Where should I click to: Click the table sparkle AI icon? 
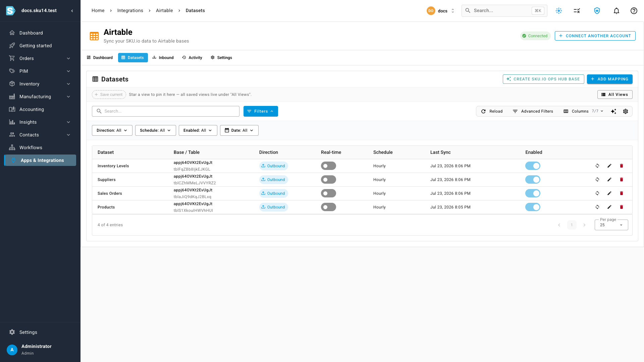[613, 111]
